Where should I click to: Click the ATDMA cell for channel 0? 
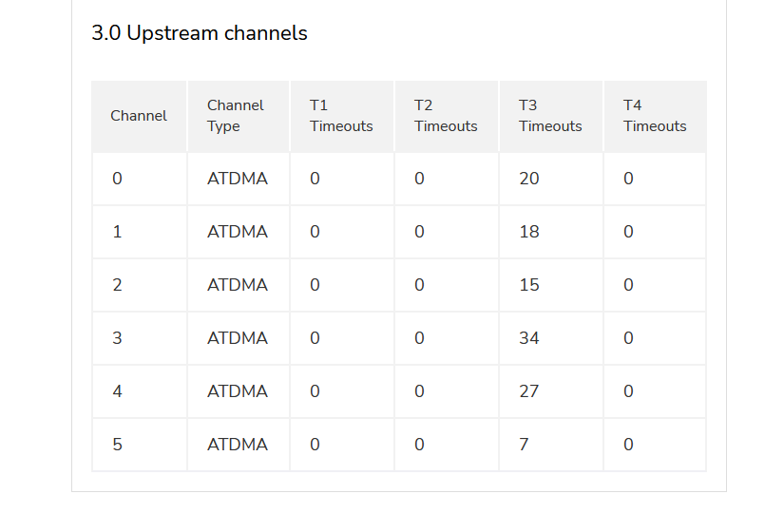[238, 179]
